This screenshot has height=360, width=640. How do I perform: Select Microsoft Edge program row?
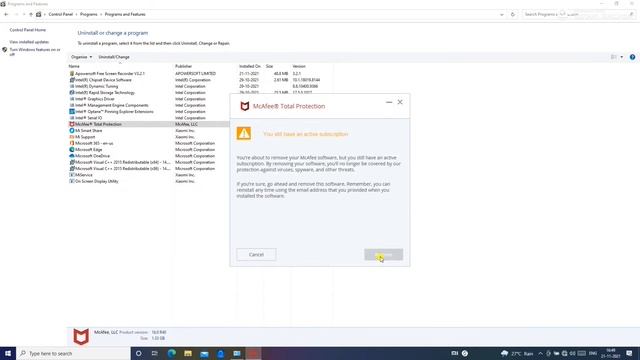pos(149,149)
